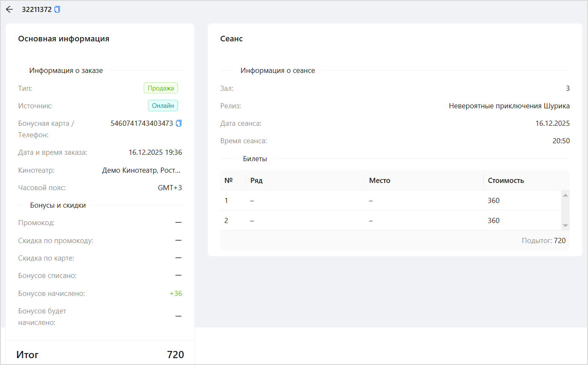This screenshot has height=365, width=588.
Task: Go back using the left arrow
Action: 9,9
